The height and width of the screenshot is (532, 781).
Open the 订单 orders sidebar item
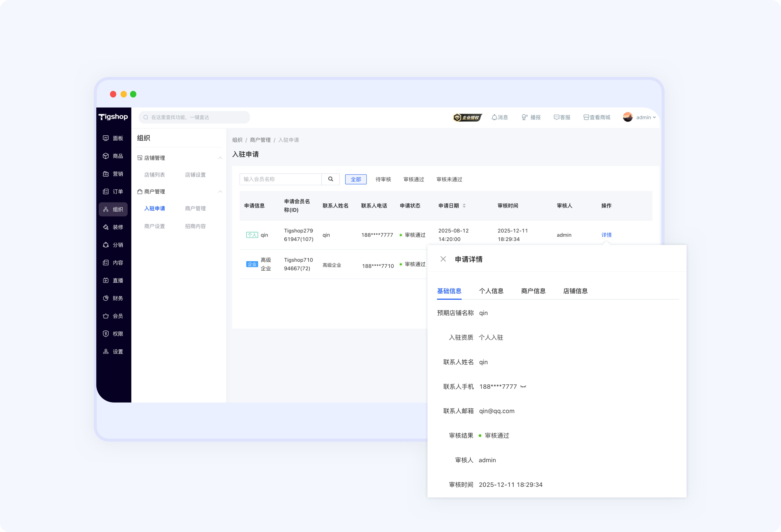(x=113, y=191)
